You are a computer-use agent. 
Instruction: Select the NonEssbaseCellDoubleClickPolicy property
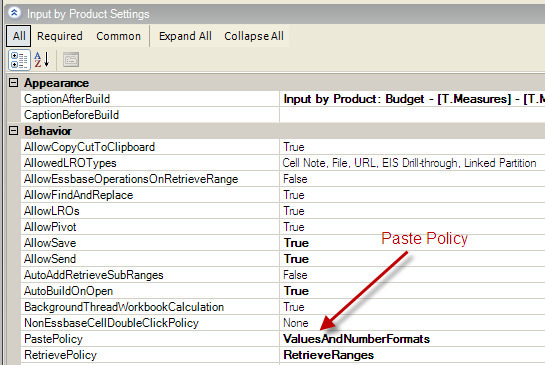[x=150, y=323]
